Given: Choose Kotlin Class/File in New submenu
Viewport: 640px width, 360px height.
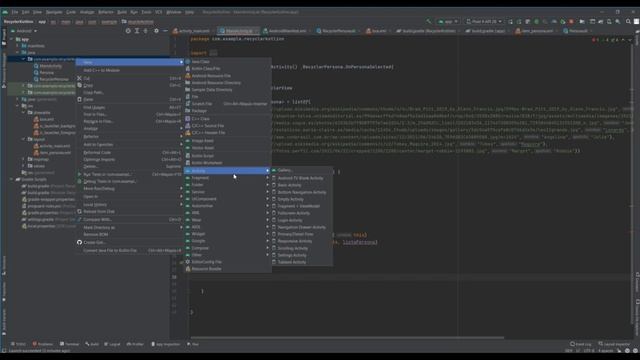Looking at the screenshot, I should point(227,69).
